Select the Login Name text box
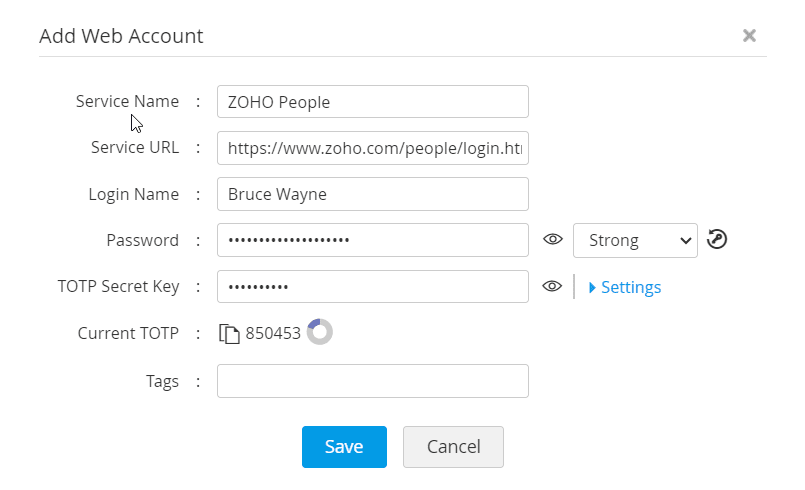The height and width of the screenshot is (490, 805). (x=372, y=194)
